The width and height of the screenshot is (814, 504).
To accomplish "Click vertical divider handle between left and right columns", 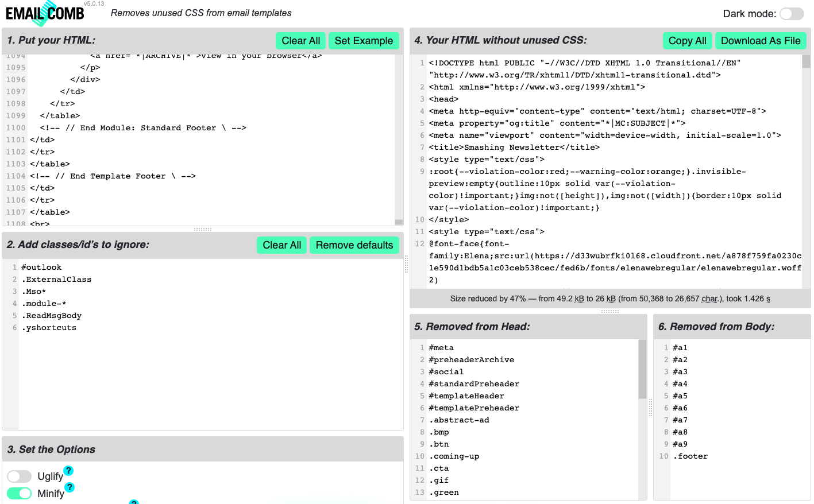I will [407, 264].
